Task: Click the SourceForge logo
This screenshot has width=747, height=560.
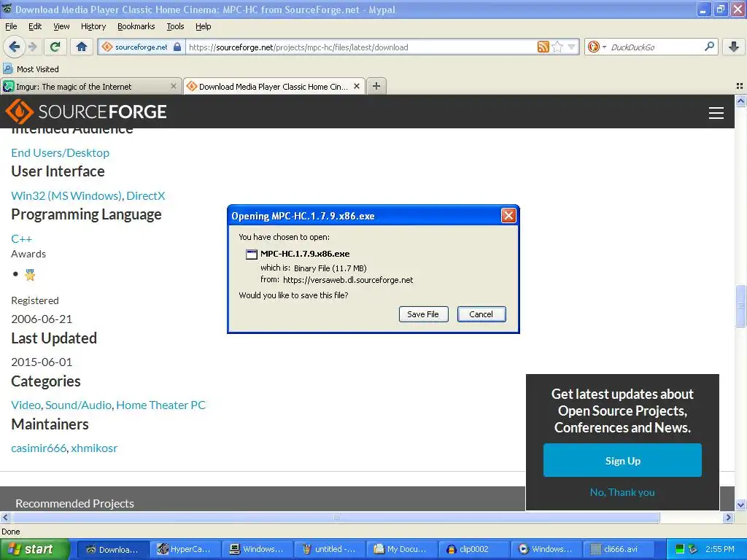Action: [x=86, y=112]
